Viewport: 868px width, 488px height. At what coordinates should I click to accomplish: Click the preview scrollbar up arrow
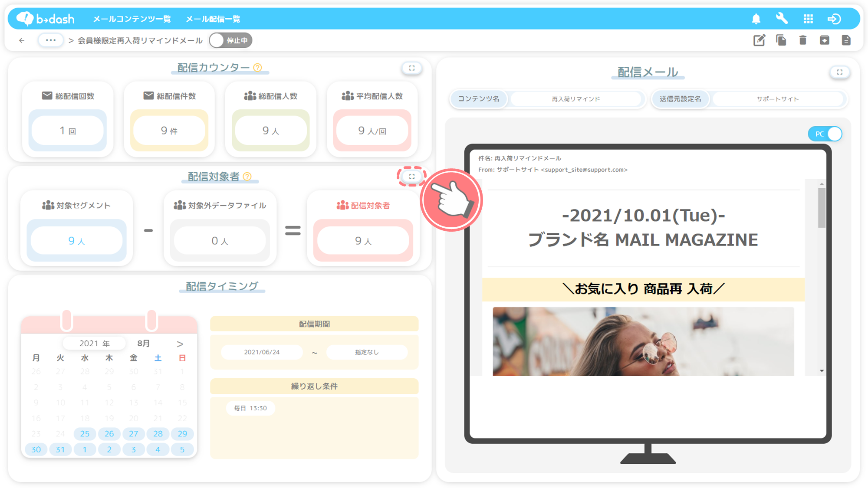[822, 184]
